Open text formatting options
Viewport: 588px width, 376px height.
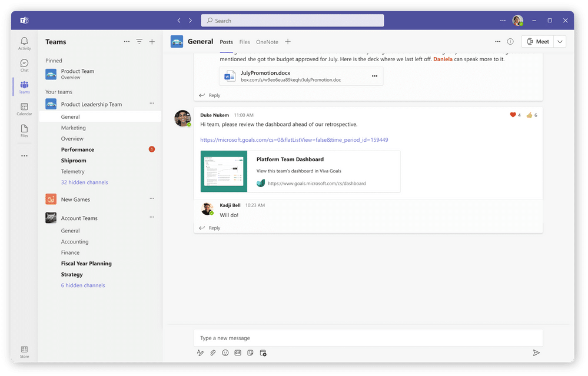click(200, 352)
